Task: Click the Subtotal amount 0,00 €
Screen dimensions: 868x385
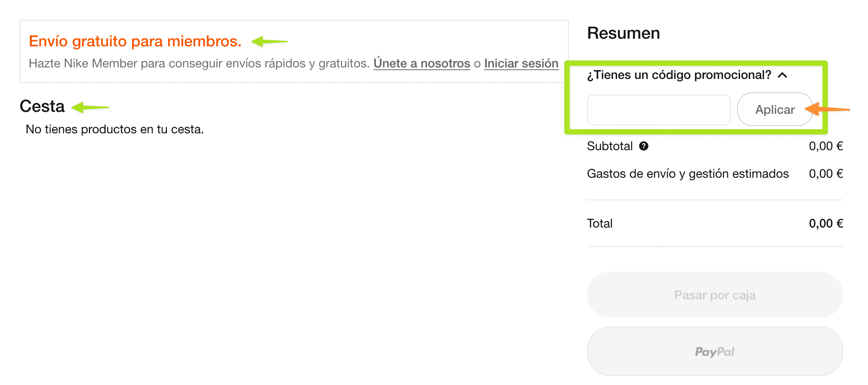Action: (x=826, y=146)
